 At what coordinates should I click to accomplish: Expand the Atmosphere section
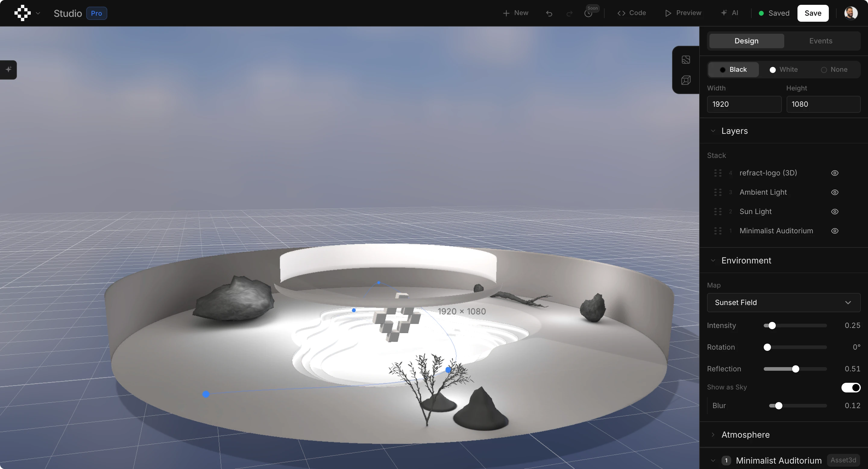(x=745, y=435)
